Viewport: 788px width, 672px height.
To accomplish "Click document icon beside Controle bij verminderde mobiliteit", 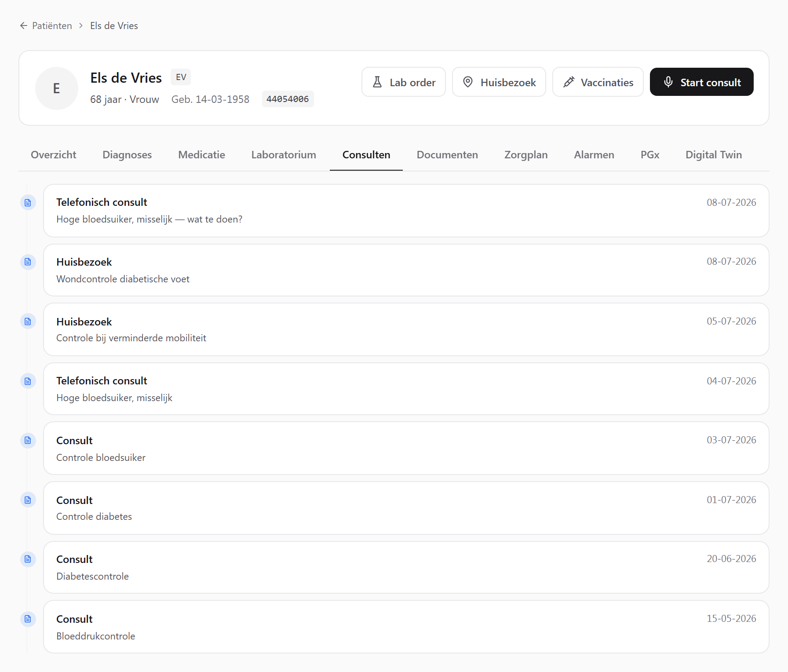I will point(28,321).
